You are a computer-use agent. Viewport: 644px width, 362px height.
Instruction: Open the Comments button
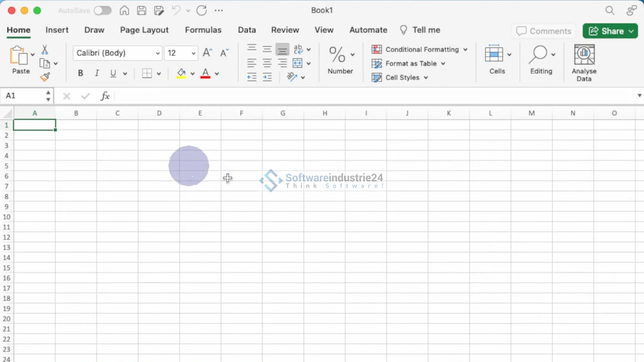coord(543,31)
